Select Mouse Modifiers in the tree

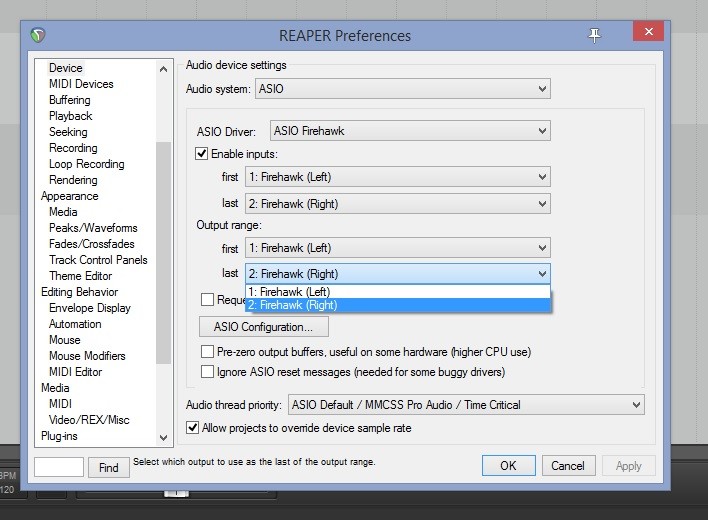[87, 356]
